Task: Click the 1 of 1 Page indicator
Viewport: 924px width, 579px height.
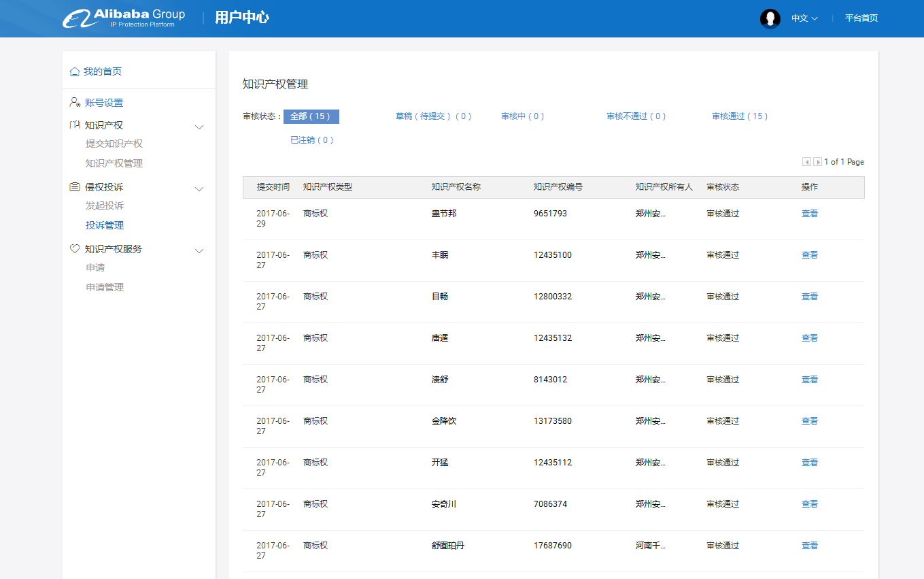Action: pos(844,162)
